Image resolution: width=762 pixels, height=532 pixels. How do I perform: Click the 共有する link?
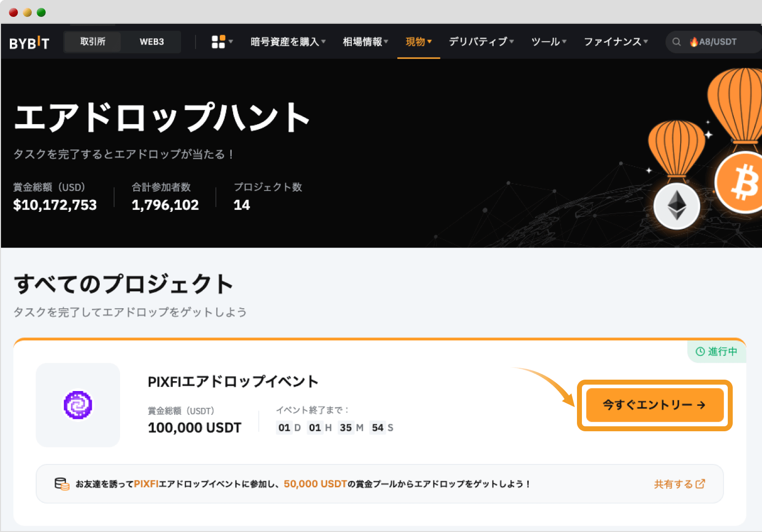click(679, 484)
